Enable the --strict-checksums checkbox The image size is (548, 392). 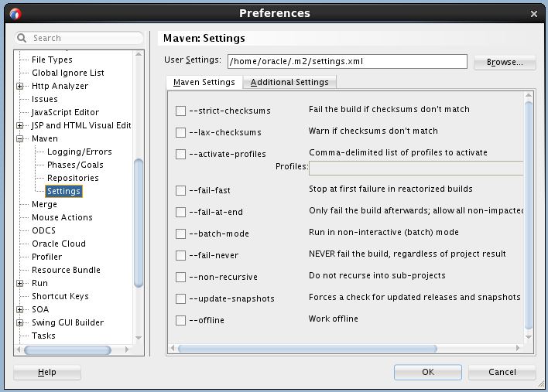click(180, 111)
